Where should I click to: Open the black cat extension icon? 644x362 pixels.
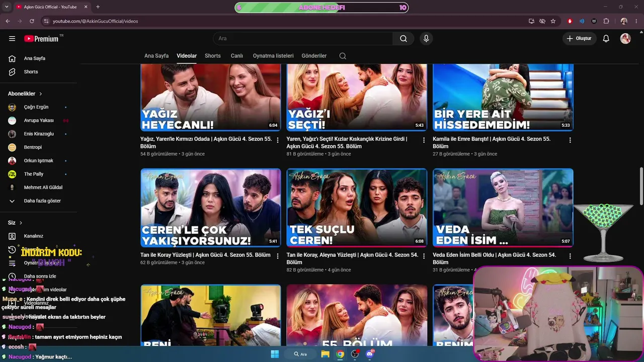click(x=594, y=21)
